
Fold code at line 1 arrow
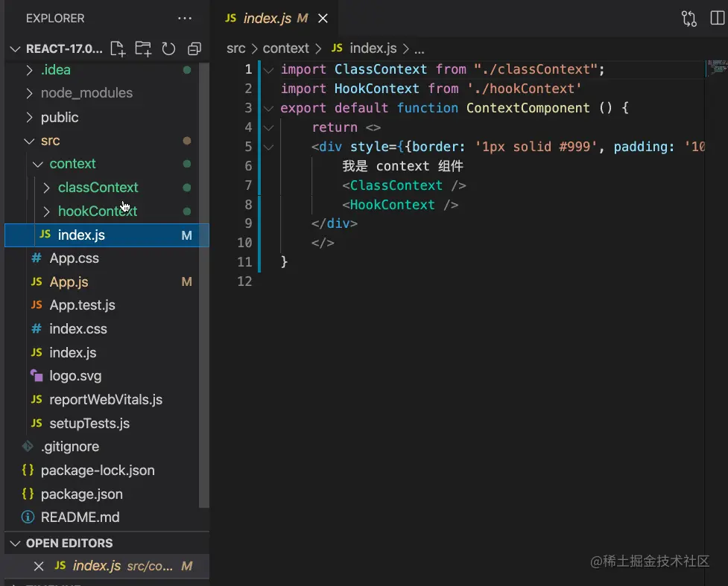tap(268, 70)
